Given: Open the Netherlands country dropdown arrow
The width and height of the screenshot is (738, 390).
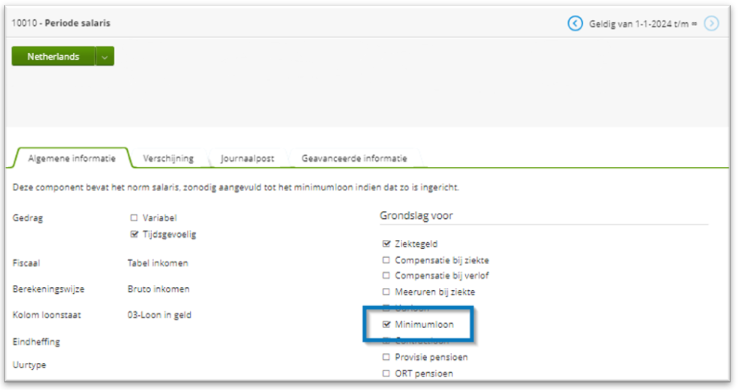Looking at the screenshot, I should click(x=104, y=56).
